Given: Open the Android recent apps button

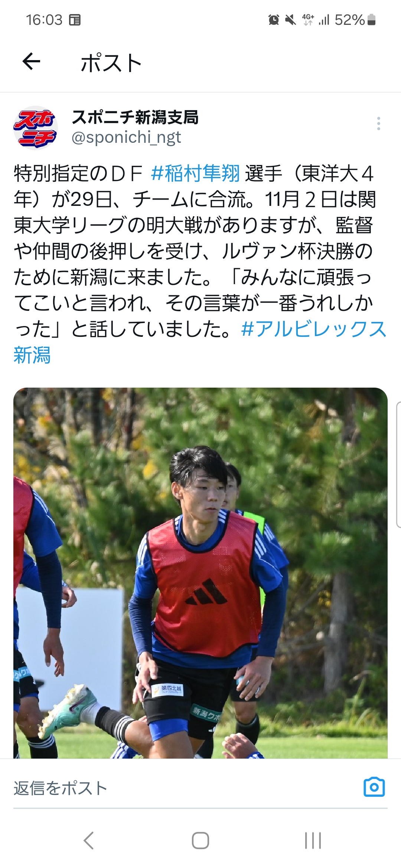Looking at the screenshot, I should click(313, 840).
